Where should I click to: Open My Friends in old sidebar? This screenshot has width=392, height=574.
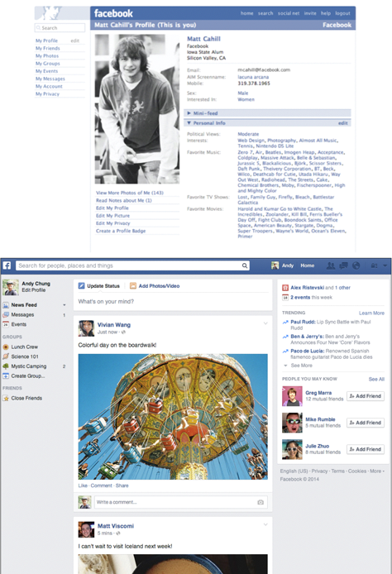(48, 48)
